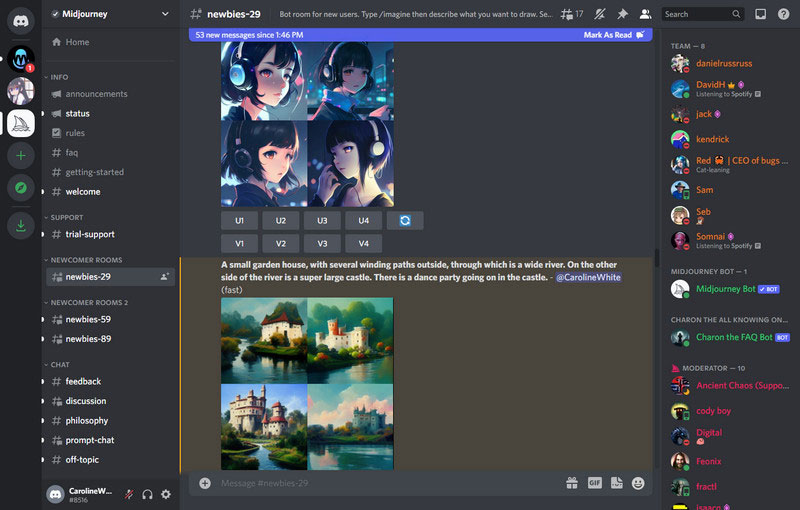Open the off-topic channel
800x510 pixels.
click(x=110, y=460)
